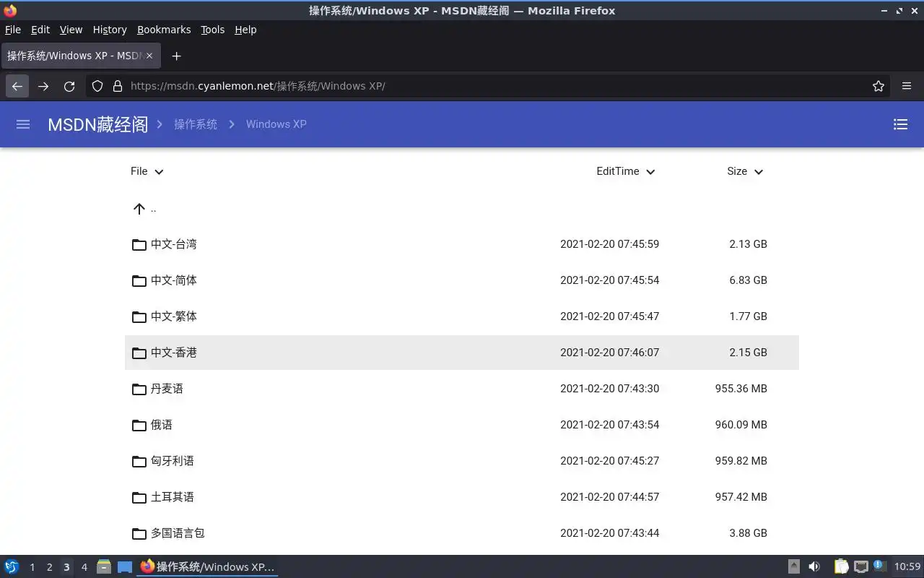
Task: Click the Firefox back arrow button
Action: coord(17,86)
